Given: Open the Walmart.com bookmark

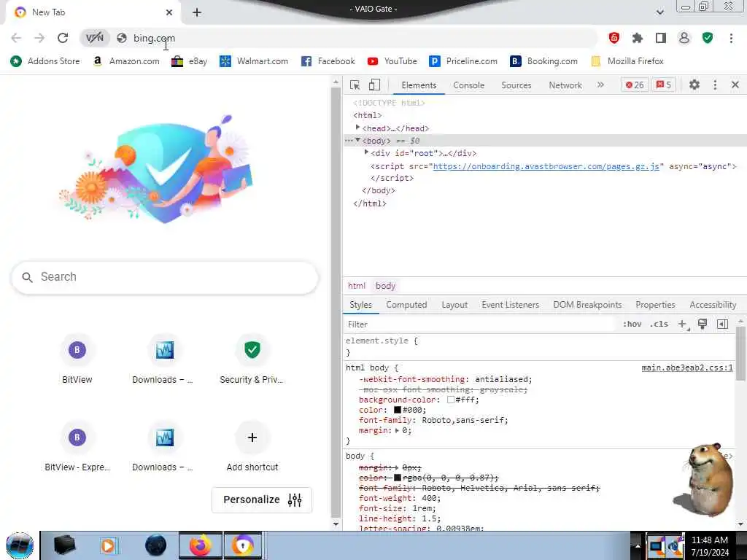Looking at the screenshot, I should 254,61.
